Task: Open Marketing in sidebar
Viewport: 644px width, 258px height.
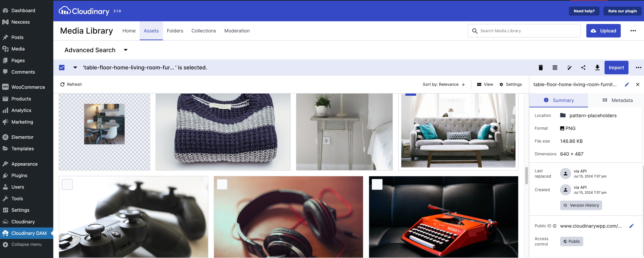Action: point(26,122)
